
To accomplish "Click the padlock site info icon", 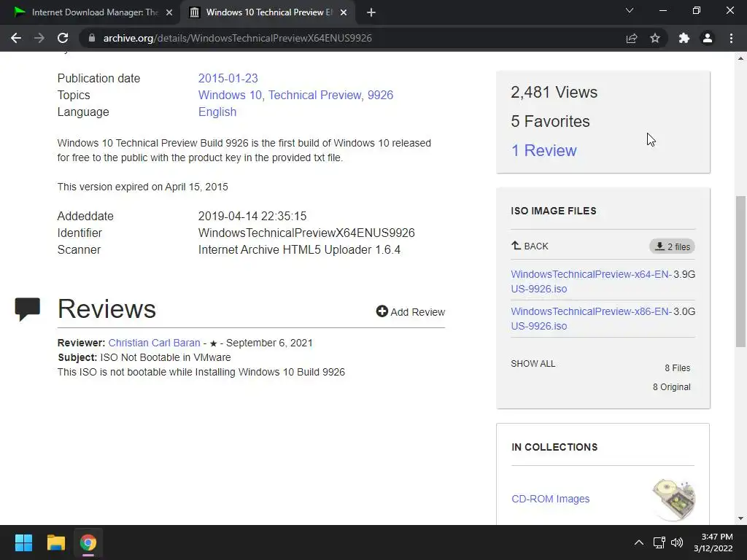I will pos(92,38).
